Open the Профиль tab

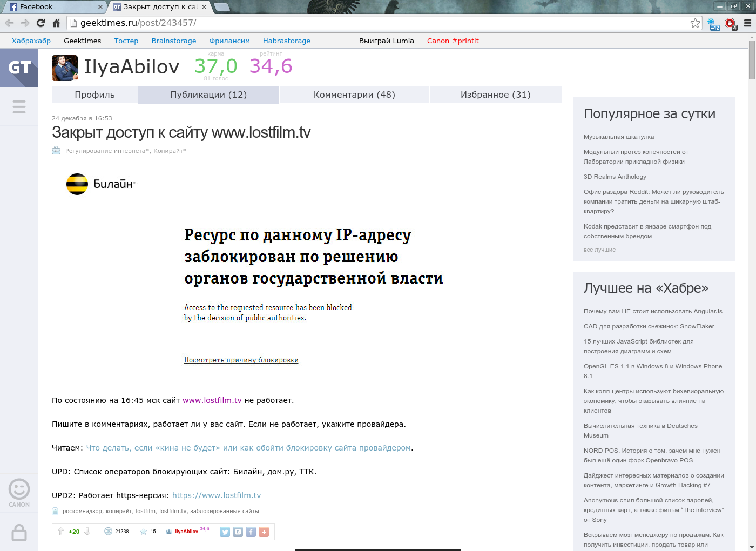[95, 95]
